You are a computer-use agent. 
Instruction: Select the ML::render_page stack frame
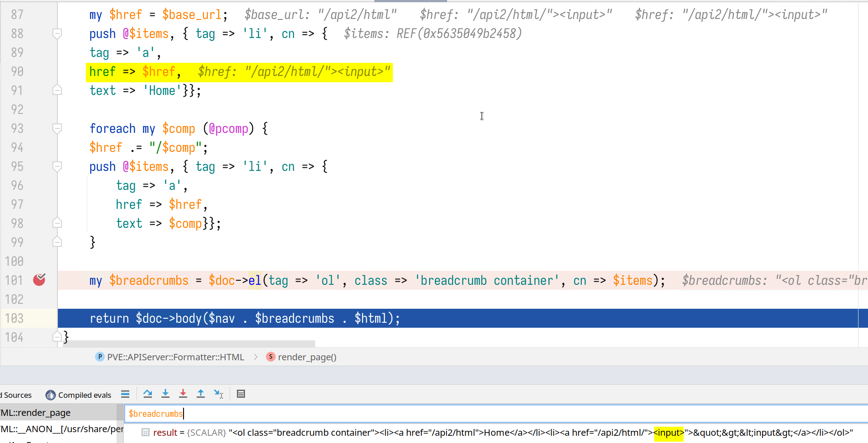36,413
